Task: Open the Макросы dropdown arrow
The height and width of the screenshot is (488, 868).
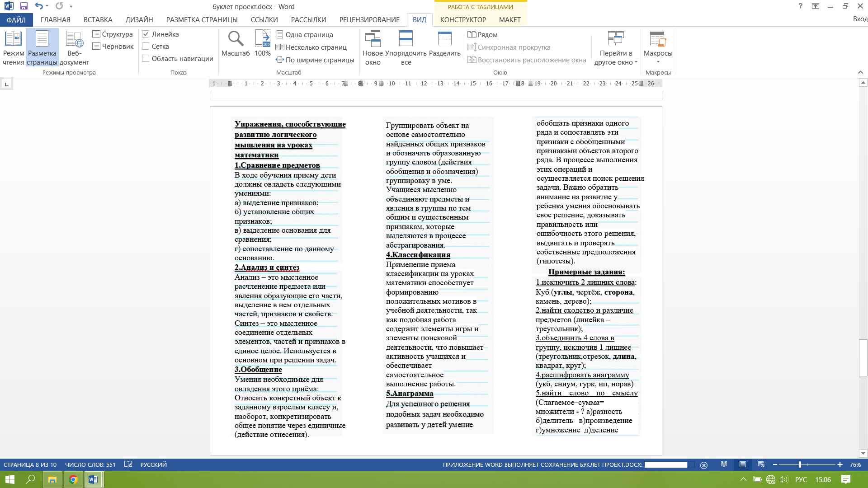Action: pyautogui.click(x=658, y=62)
